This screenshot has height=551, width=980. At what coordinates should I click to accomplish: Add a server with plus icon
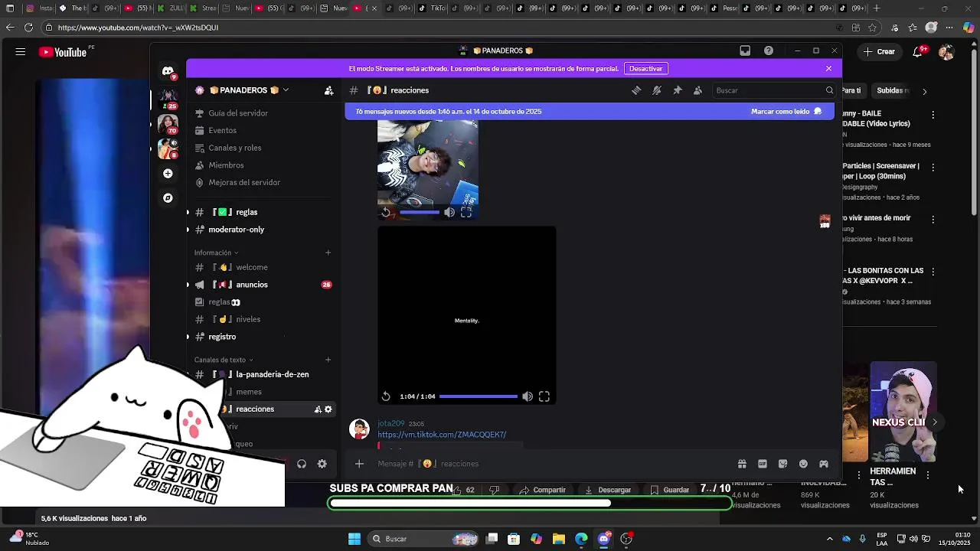168,174
